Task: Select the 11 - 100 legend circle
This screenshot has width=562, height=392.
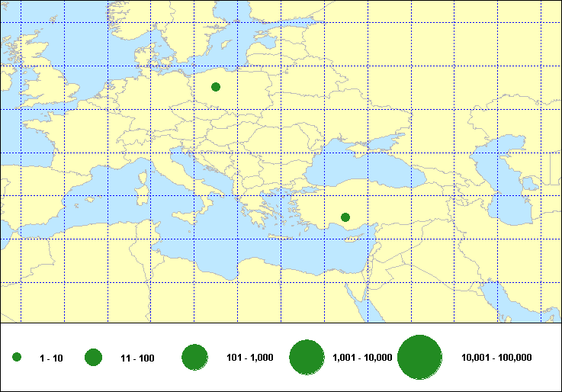Action: click(94, 358)
